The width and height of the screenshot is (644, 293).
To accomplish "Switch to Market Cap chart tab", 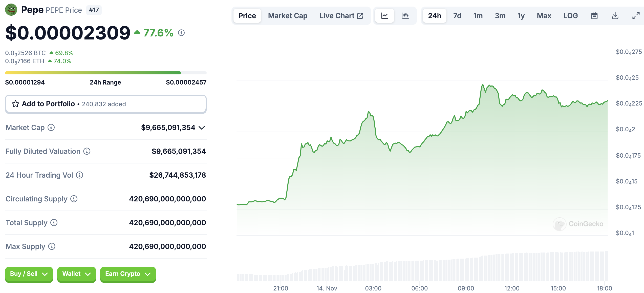I will (x=287, y=16).
